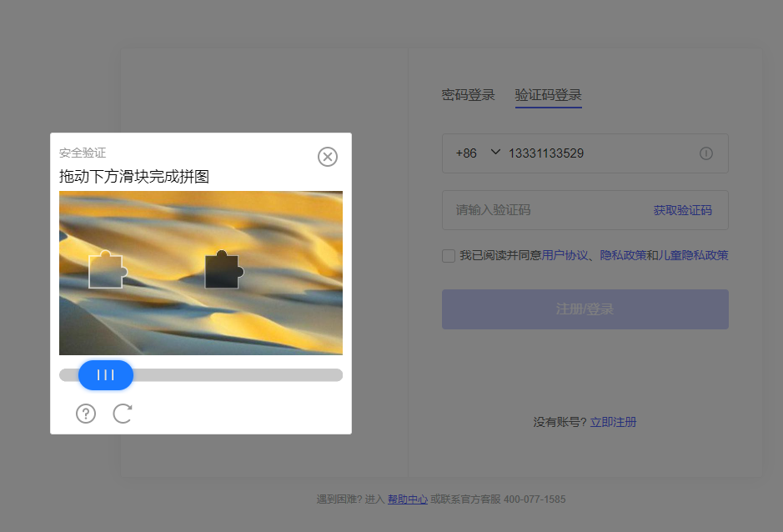Click the blue slider handle

[x=106, y=375]
